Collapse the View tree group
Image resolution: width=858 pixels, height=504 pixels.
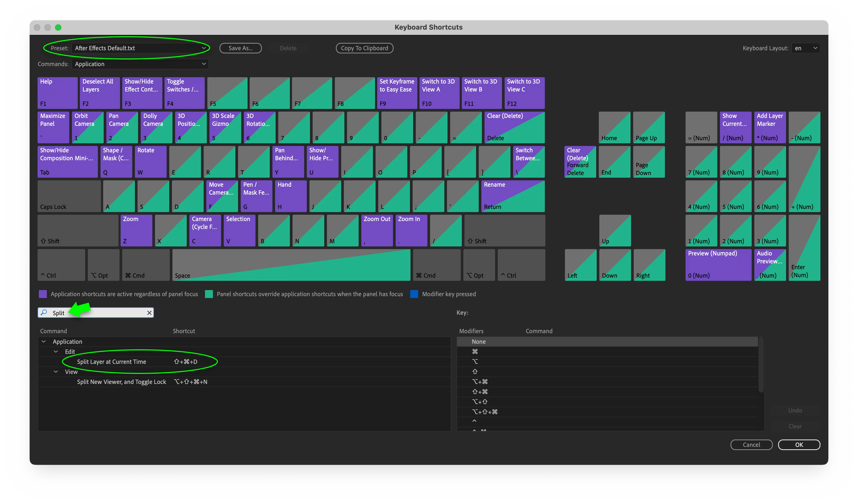tap(56, 372)
